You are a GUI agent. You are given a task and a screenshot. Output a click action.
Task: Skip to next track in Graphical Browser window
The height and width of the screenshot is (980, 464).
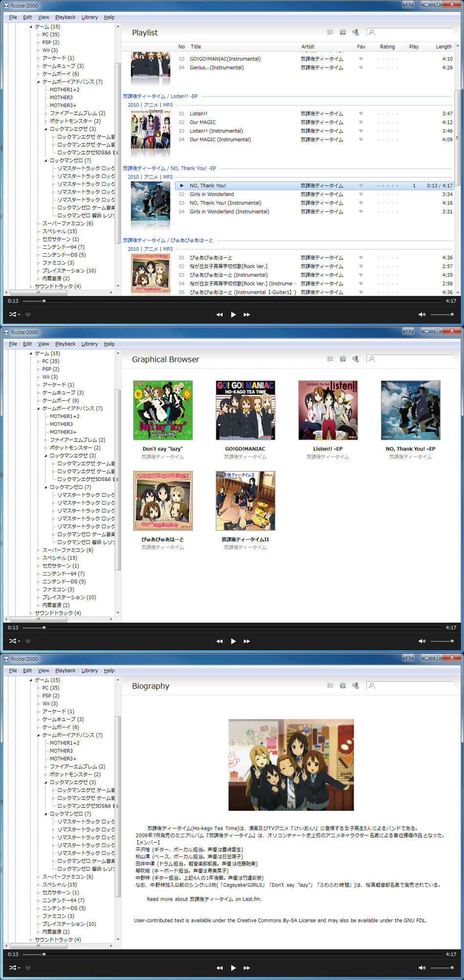pyautogui.click(x=247, y=641)
